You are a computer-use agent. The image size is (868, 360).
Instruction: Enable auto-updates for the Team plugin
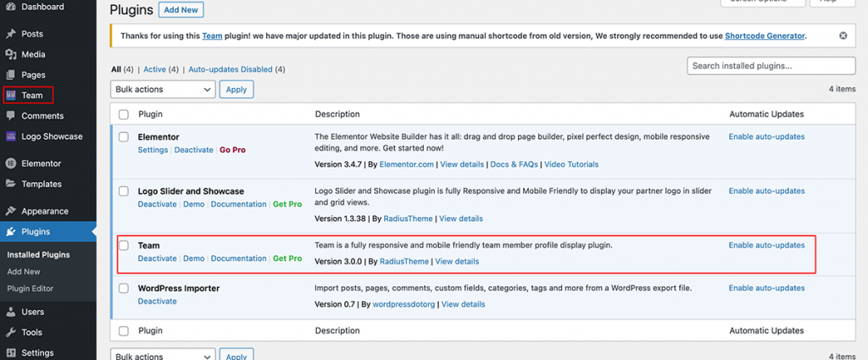pos(766,245)
